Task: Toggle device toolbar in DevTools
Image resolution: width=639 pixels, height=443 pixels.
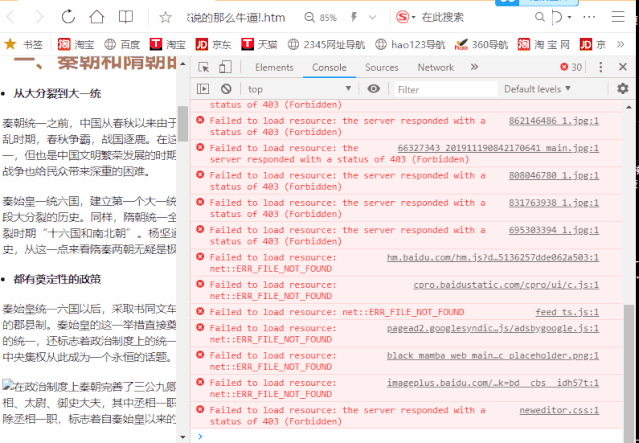Action: point(225,67)
